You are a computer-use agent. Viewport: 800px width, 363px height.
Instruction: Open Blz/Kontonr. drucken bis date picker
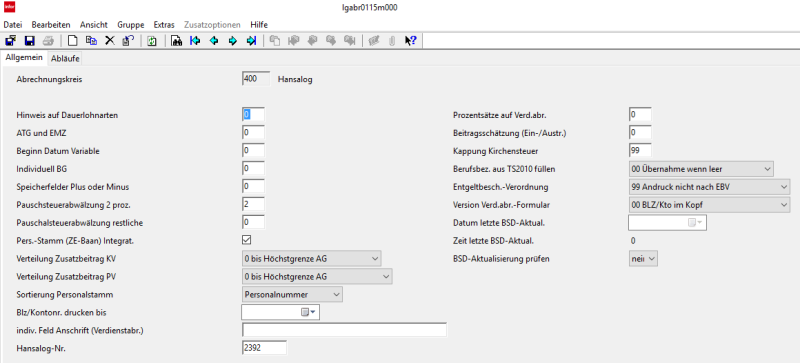[x=309, y=312]
